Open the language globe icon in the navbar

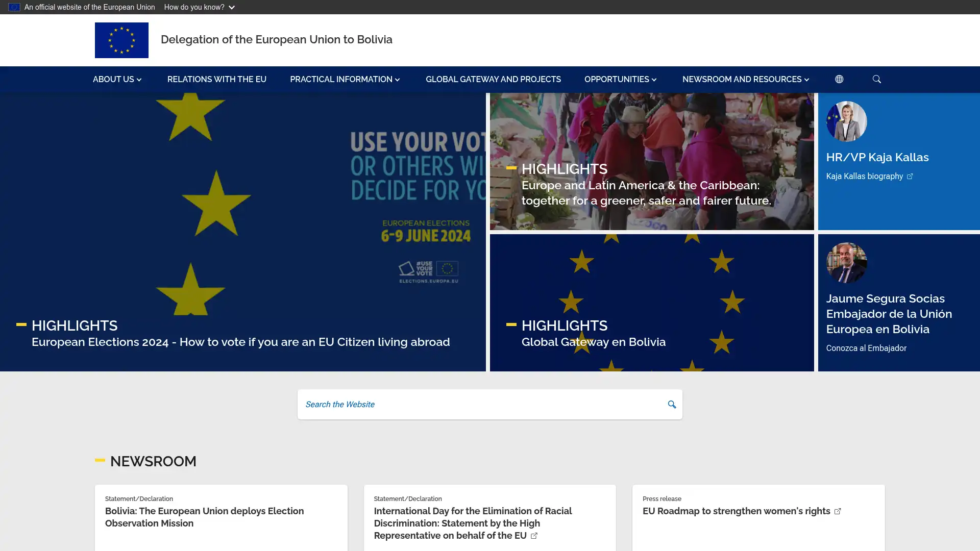[x=839, y=79]
